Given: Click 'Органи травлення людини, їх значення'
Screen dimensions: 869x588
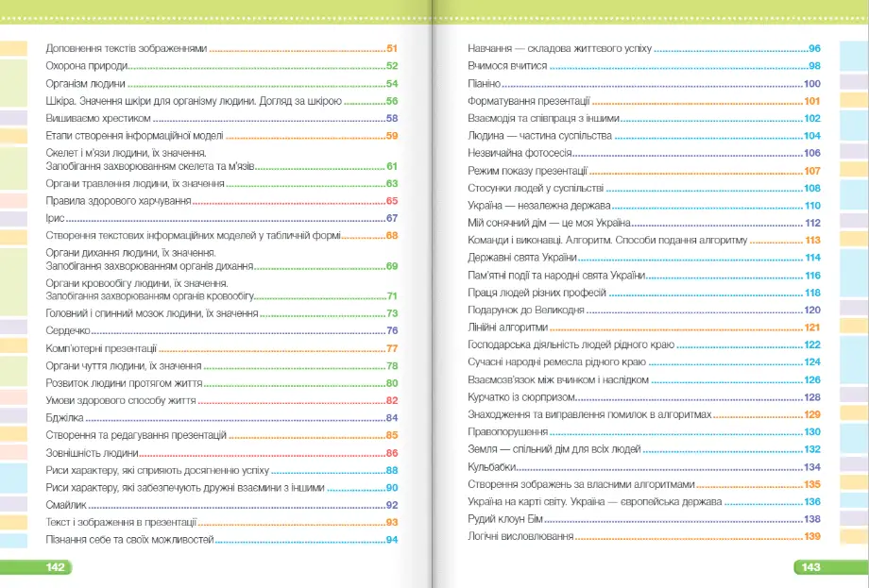Looking at the screenshot, I should [x=135, y=183].
